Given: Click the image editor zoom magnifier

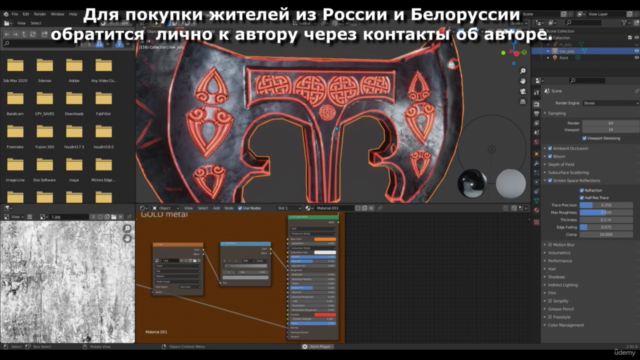Looking at the screenshot, I should coord(127,228).
